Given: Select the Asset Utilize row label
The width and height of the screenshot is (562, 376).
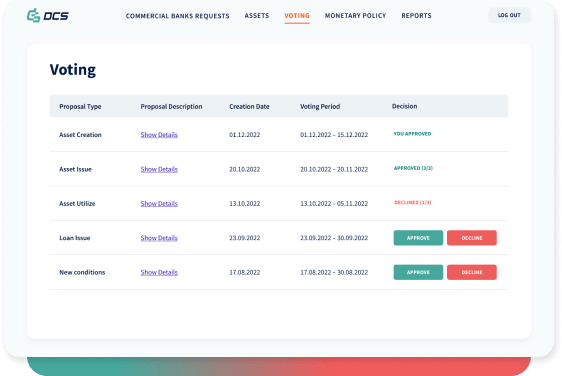Looking at the screenshot, I should pos(77,204).
